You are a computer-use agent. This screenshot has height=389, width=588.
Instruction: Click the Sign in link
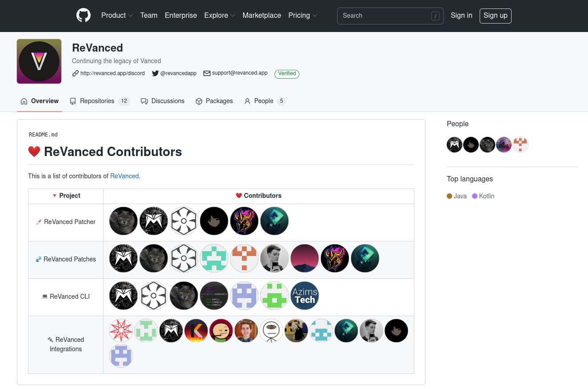click(461, 16)
